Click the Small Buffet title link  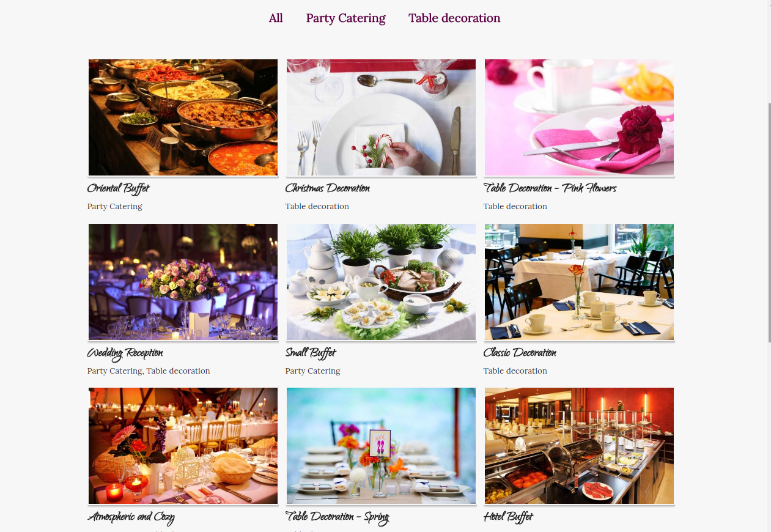tap(311, 353)
